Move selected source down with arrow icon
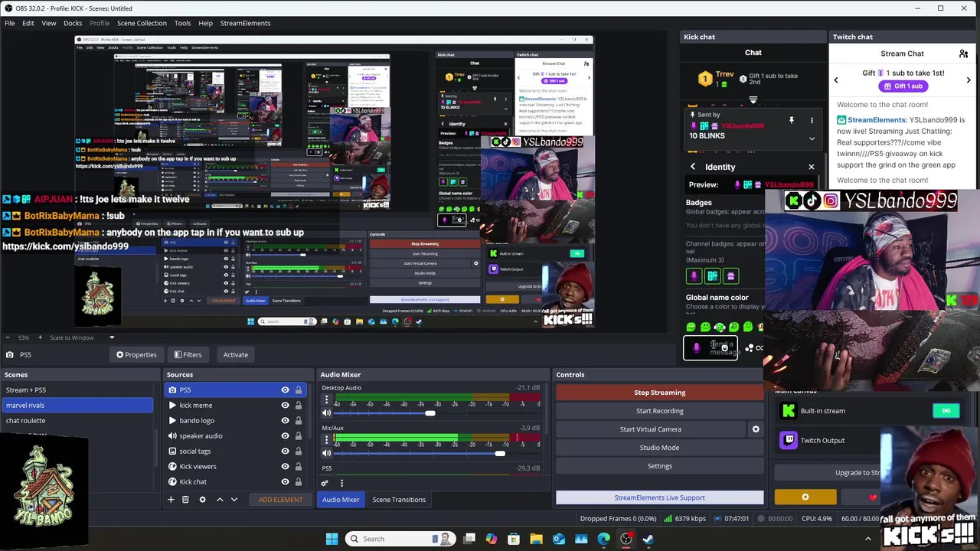Viewport: 980px width, 551px height. point(234,500)
